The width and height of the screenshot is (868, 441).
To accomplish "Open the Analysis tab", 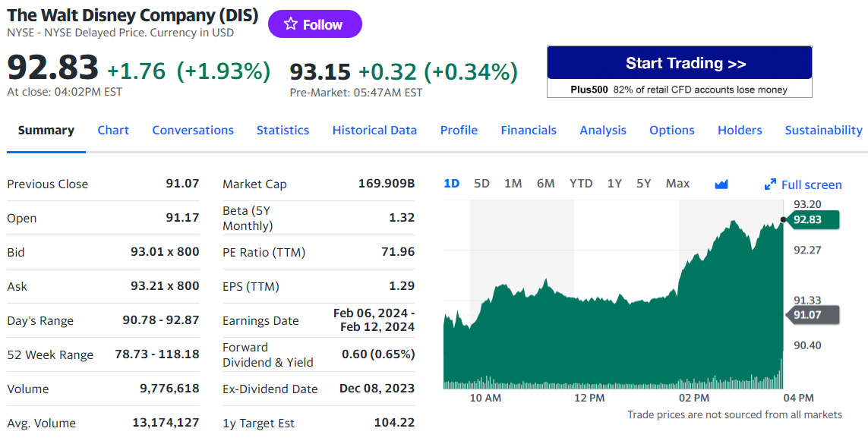I will 603,130.
